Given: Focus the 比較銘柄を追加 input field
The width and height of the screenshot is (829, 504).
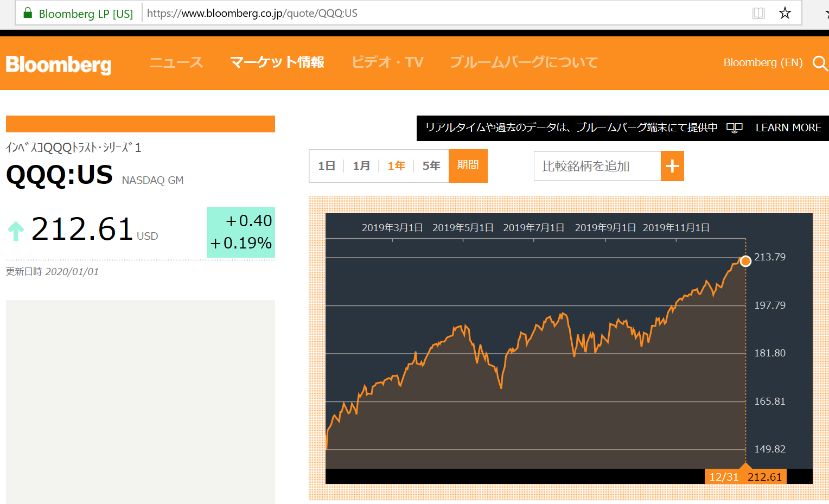Looking at the screenshot, I should (597, 166).
